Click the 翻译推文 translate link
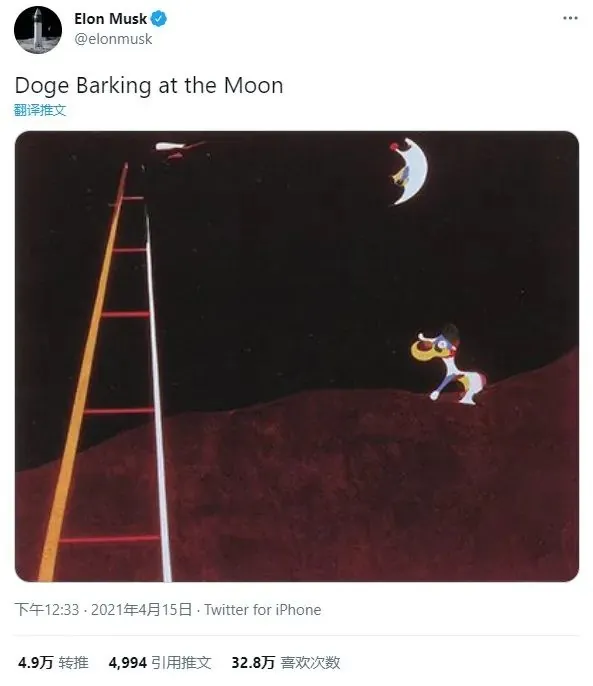593x686 pixels. click(x=40, y=110)
